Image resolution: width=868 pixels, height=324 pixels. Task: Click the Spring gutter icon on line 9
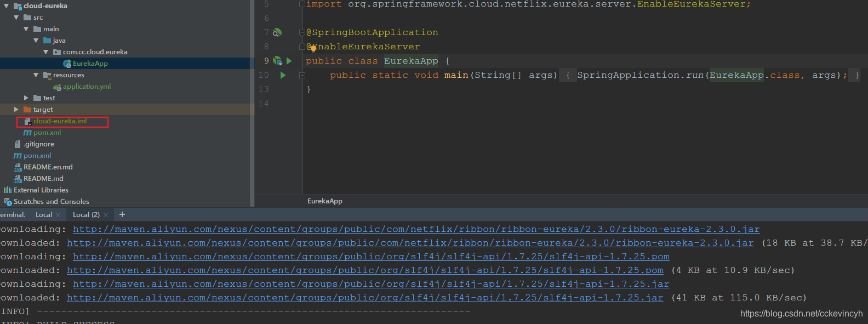278,61
